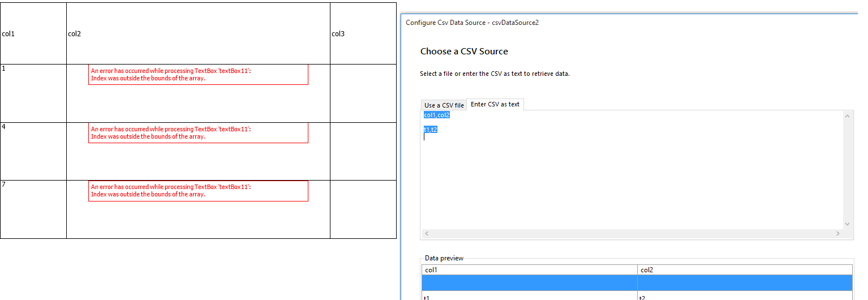Click the scroll down arrow of CSV text box
Viewport: 868px width, 300px height.
(x=847, y=224)
